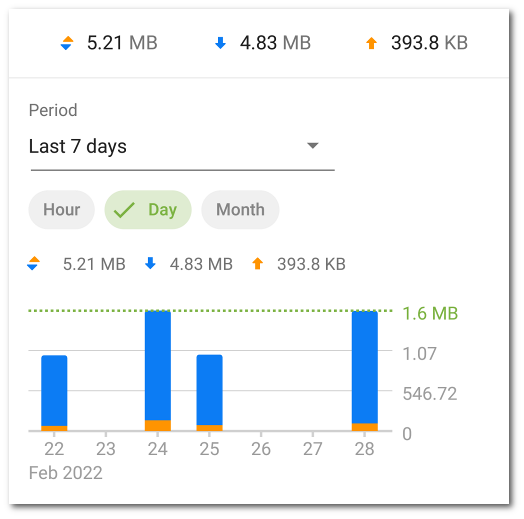Viewport: 524px width, 519px height.
Task: Click the green checkmark on Day chip
Action: (124, 210)
